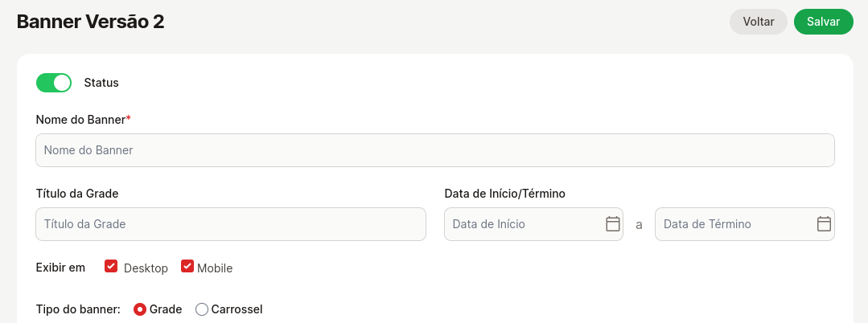868x323 pixels.
Task: Select the Grade radio button
Action: click(x=140, y=309)
